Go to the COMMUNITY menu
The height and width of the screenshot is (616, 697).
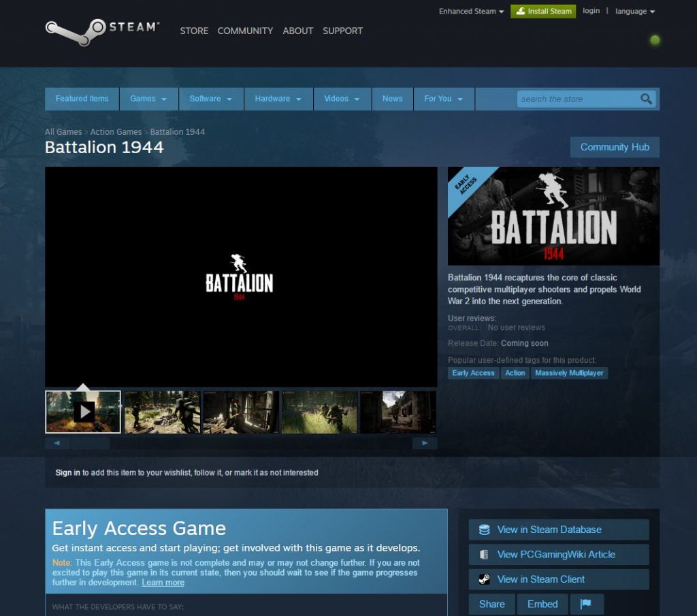click(245, 31)
